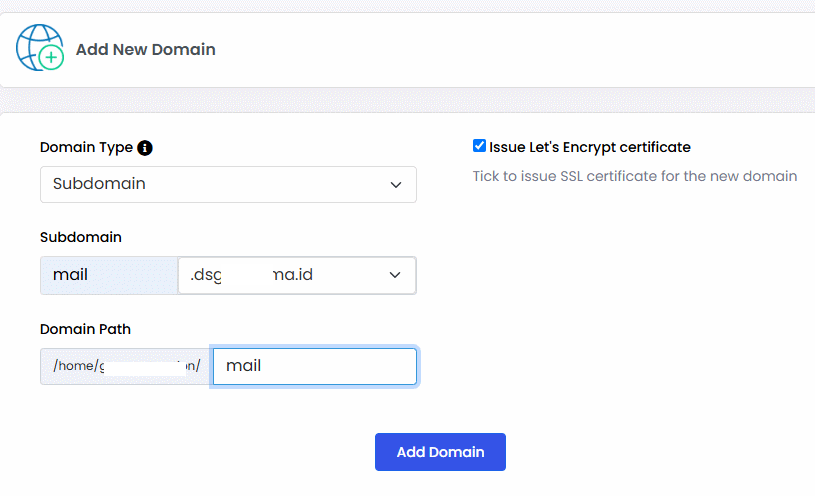This screenshot has width=815, height=496.
Task: Expand the Domain Type chevron arrow
Action: coord(396,185)
